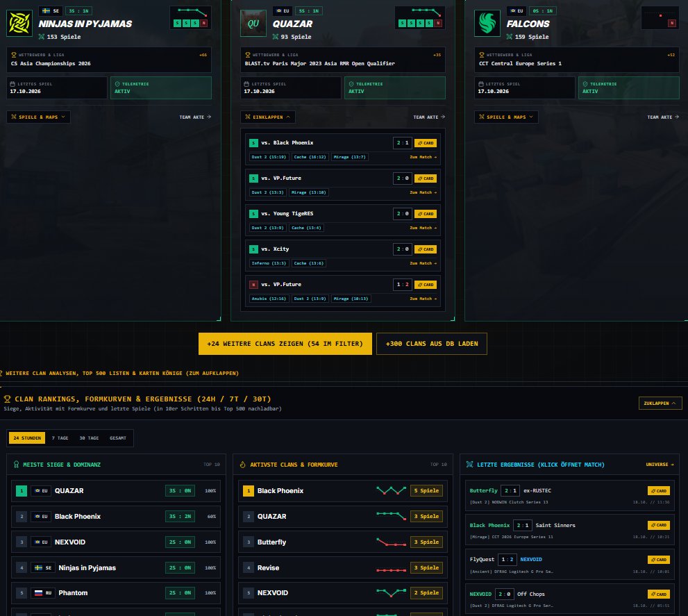Open Card for match vs. Black Phoenix
The height and width of the screenshot is (616, 688).
coord(425,142)
